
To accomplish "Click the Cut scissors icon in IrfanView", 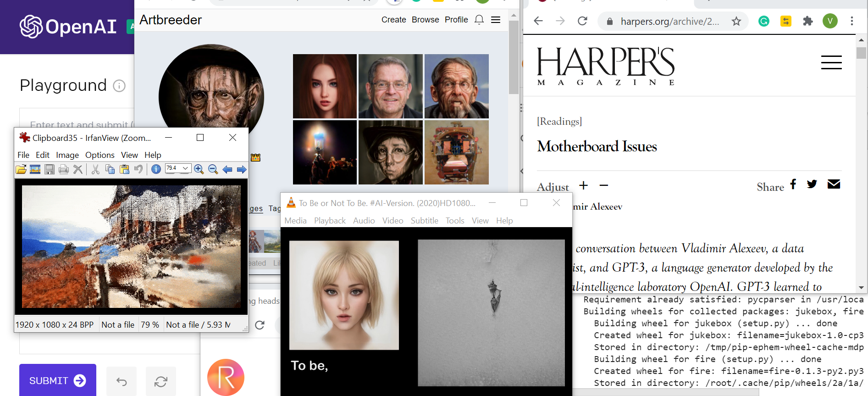I will coord(95,169).
